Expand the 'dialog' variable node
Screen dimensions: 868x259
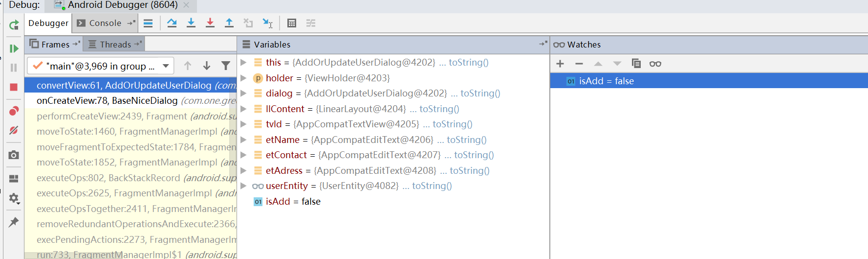click(x=243, y=93)
